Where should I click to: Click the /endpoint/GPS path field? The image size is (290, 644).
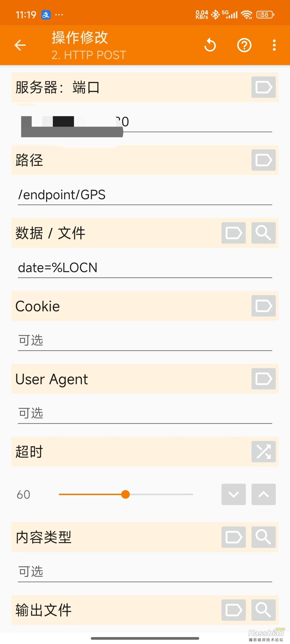pos(145,195)
